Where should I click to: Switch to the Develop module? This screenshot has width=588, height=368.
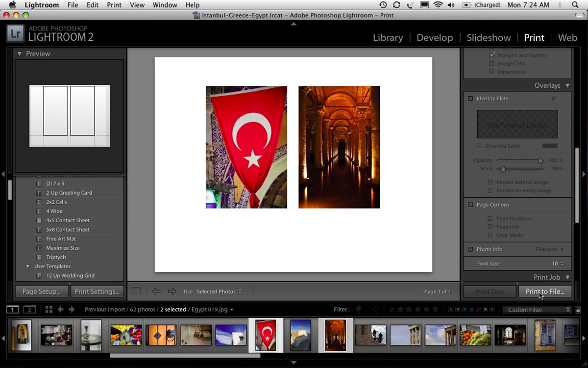point(435,37)
